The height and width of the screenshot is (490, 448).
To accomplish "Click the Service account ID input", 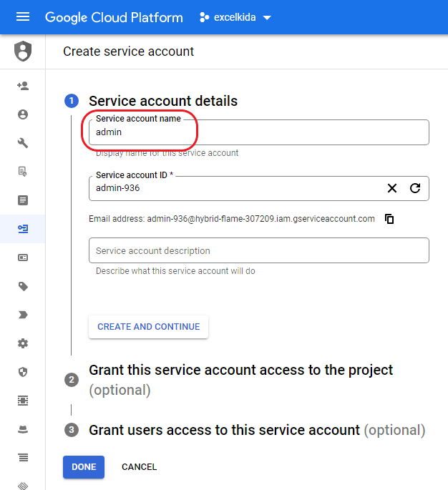I will coord(238,188).
